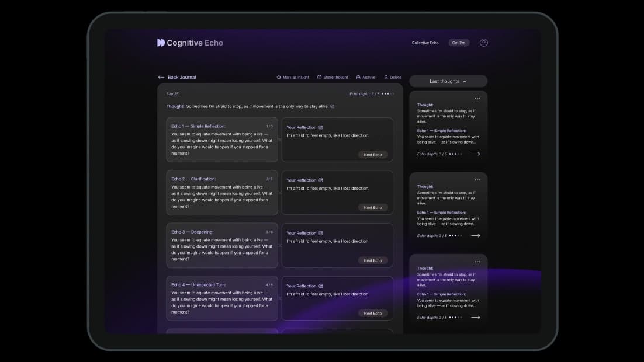Open the user profile icon
The image size is (644, 362).
(483, 43)
